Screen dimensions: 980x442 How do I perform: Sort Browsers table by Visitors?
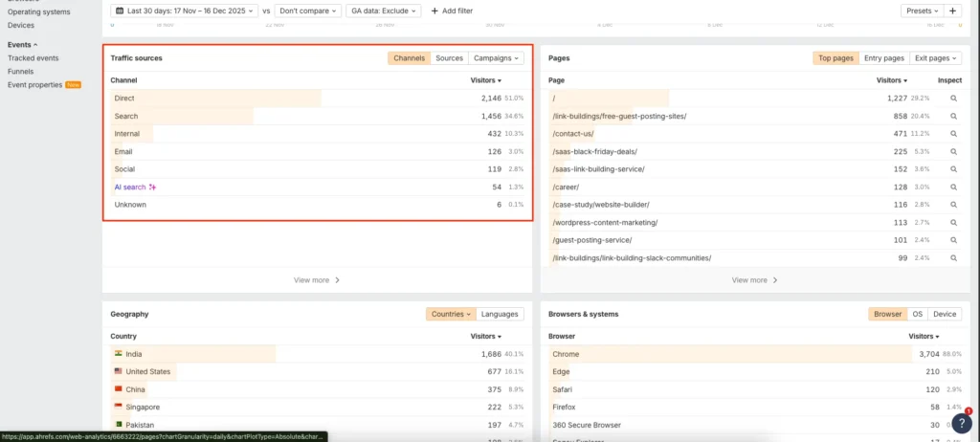(x=924, y=337)
